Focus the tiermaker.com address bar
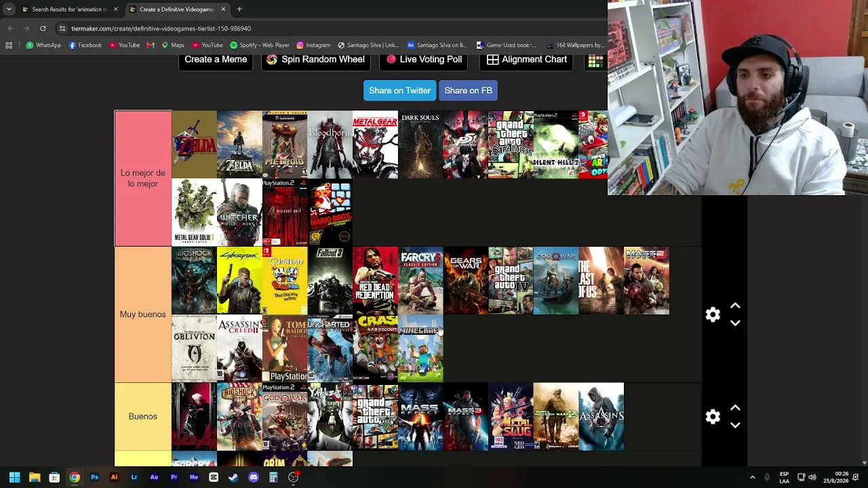 [332, 28]
